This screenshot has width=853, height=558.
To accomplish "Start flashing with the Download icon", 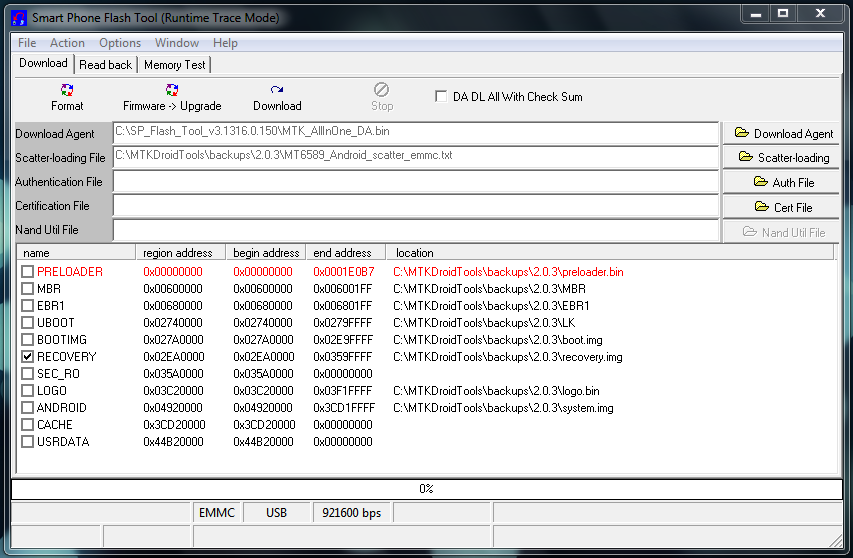I will click(277, 91).
